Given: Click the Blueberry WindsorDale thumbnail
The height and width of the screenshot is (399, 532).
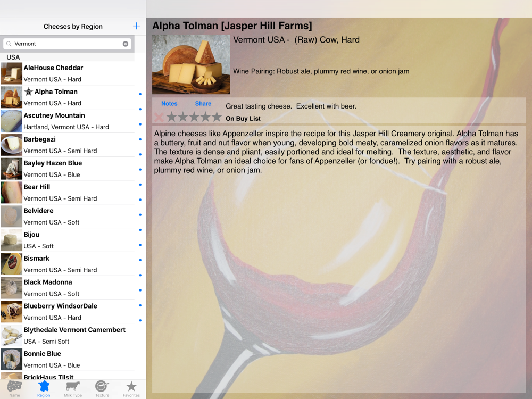Looking at the screenshot, I should [12, 311].
